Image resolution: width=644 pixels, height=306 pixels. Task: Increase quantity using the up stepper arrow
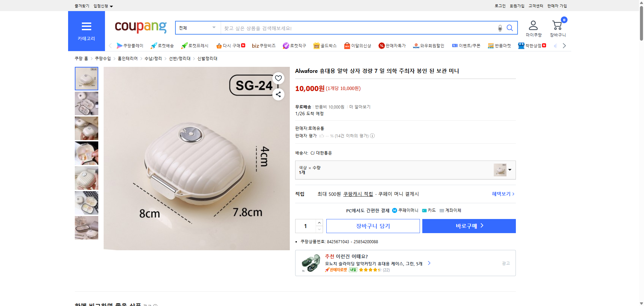tap(319, 222)
